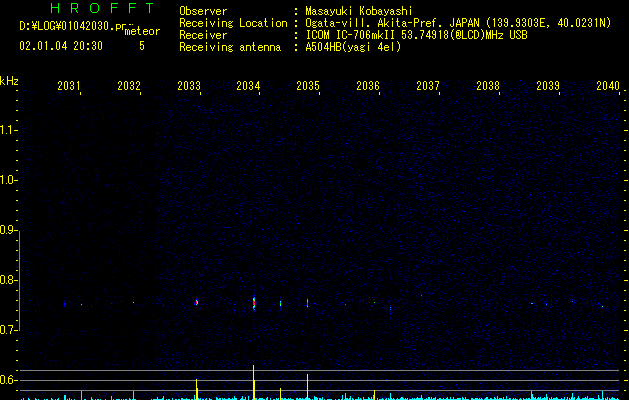Click time marker 2032
Screen dimensions: 629x400
click(x=129, y=86)
